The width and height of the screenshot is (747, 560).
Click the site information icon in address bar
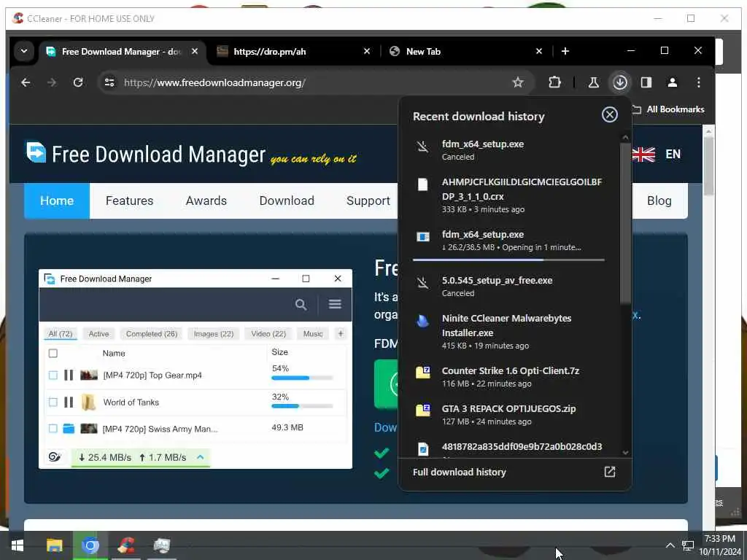pos(109,82)
